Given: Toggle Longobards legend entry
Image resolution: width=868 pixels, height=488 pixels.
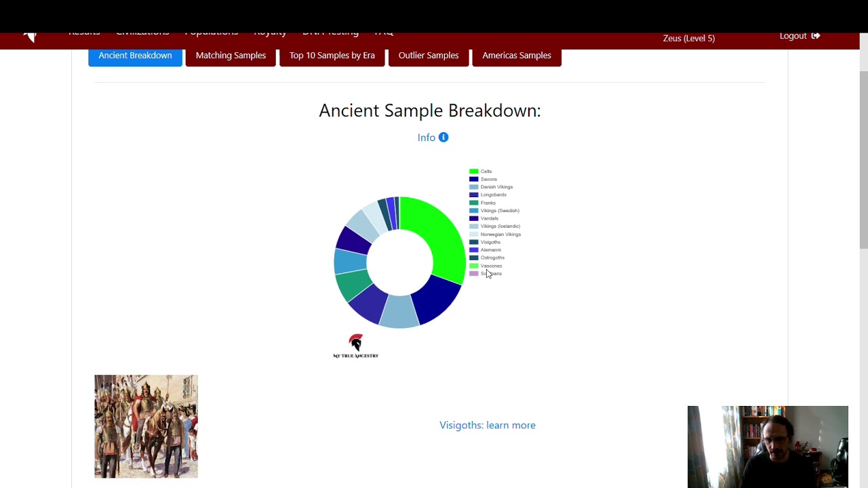Looking at the screenshot, I should [x=488, y=195].
